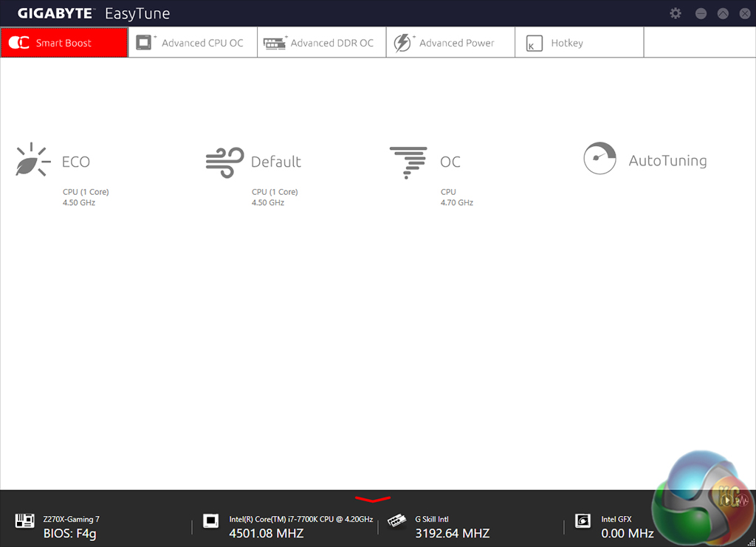Select the Default wind icon
Screen dimensions: 756x547
224,162
